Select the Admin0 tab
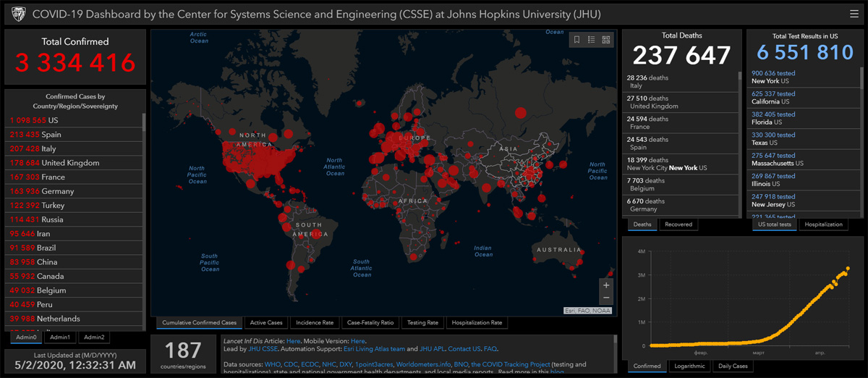The width and height of the screenshot is (868, 378). 25,337
